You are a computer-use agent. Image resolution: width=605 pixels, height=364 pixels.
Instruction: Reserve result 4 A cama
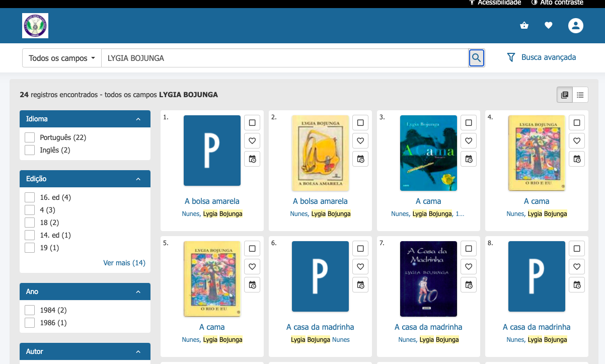click(x=577, y=159)
